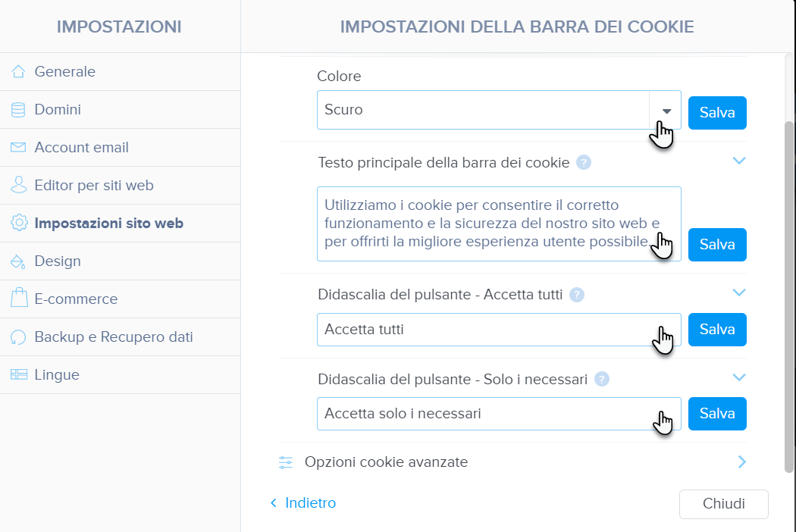
Task: Click the Domini database icon
Action: 18,110
